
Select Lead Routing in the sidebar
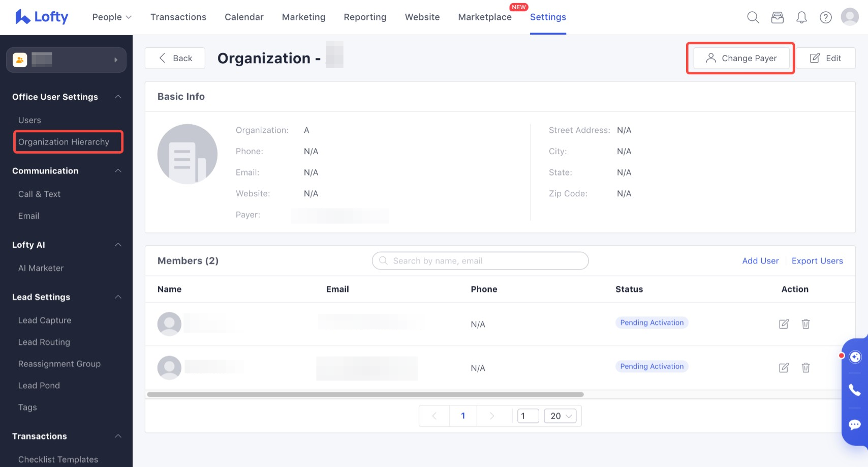click(44, 342)
